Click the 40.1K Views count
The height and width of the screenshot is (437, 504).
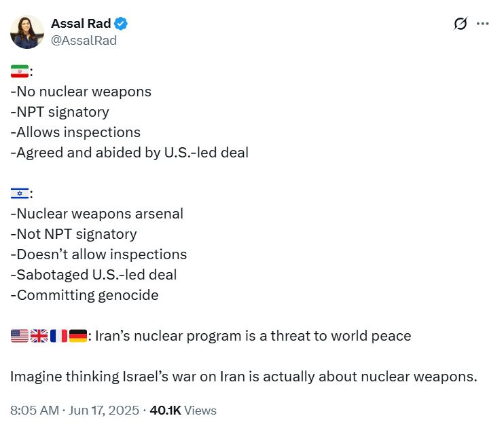[x=183, y=411]
